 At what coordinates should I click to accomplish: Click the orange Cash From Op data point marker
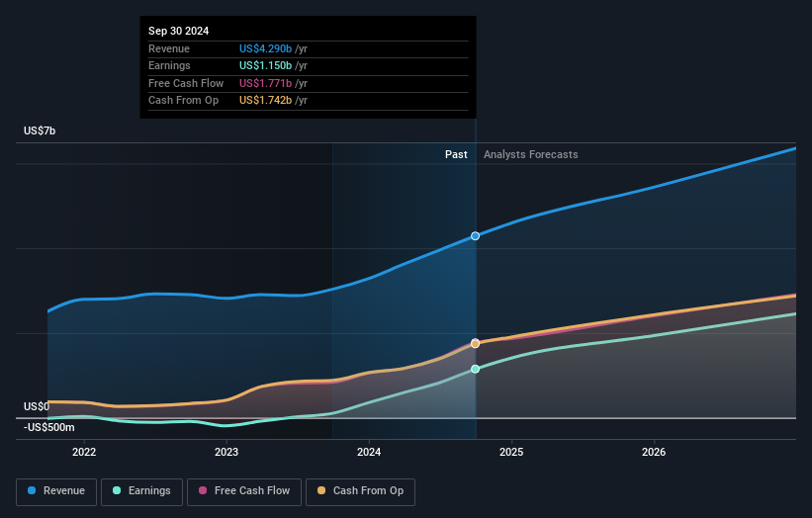pos(475,344)
